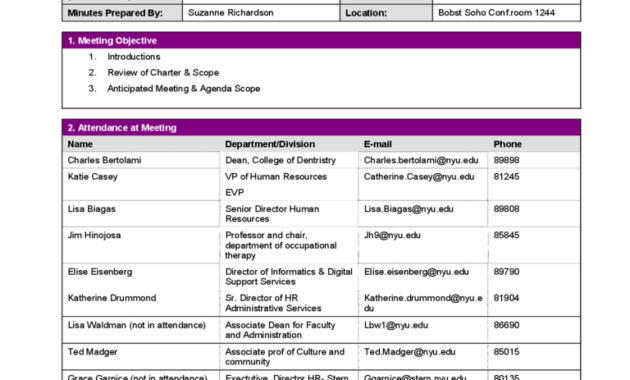This screenshot has height=380, width=630.
Task: Click the 'Location:' label
Action: (x=366, y=13)
